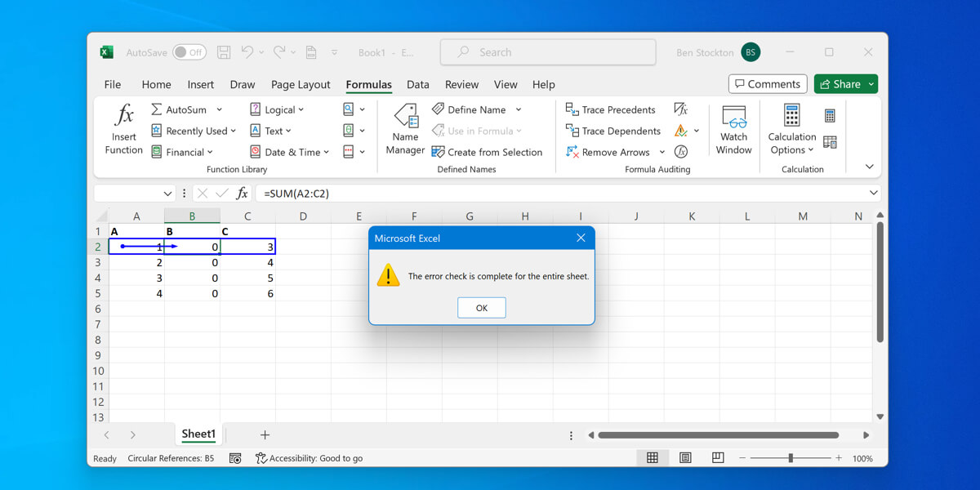The height and width of the screenshot is (490, 980).
Task: Enable Page Break Preview view
Action: coord(717,457)
